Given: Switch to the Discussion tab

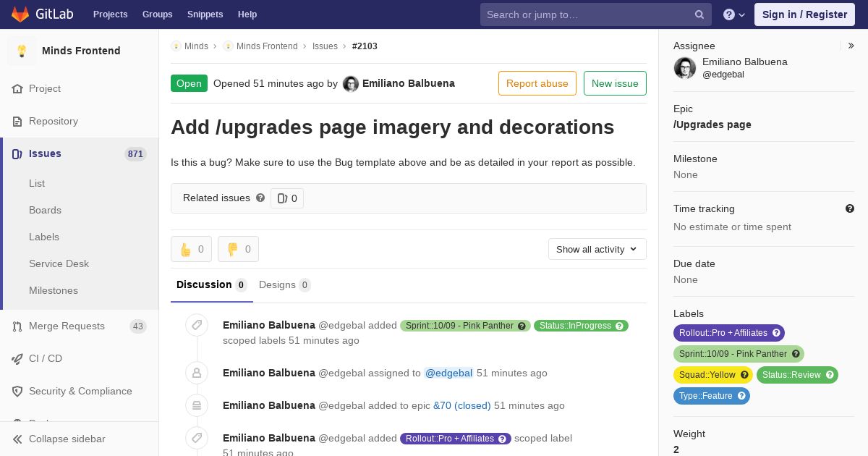Looking at the screenshot, I should point(212,285).
